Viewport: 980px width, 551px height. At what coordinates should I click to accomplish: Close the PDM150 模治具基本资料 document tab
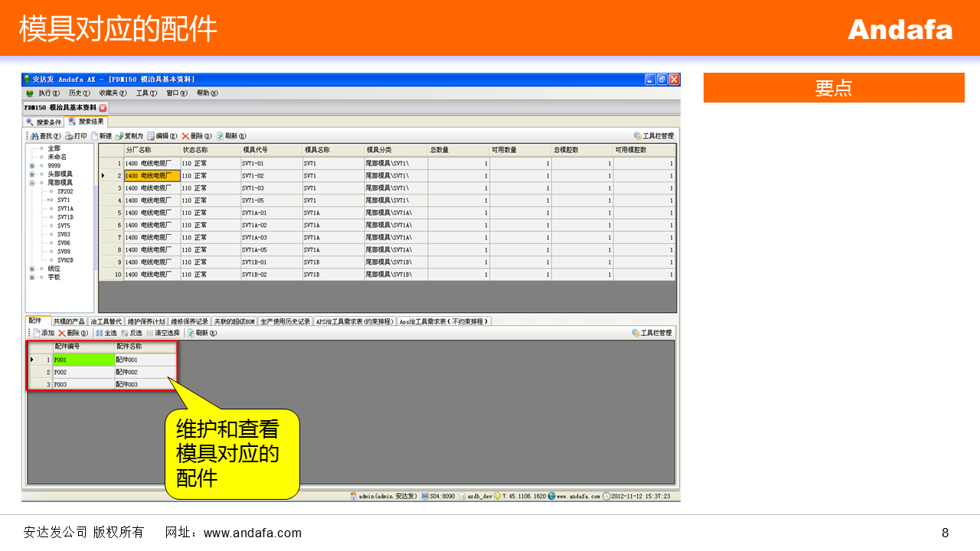[x=103, y=108]
